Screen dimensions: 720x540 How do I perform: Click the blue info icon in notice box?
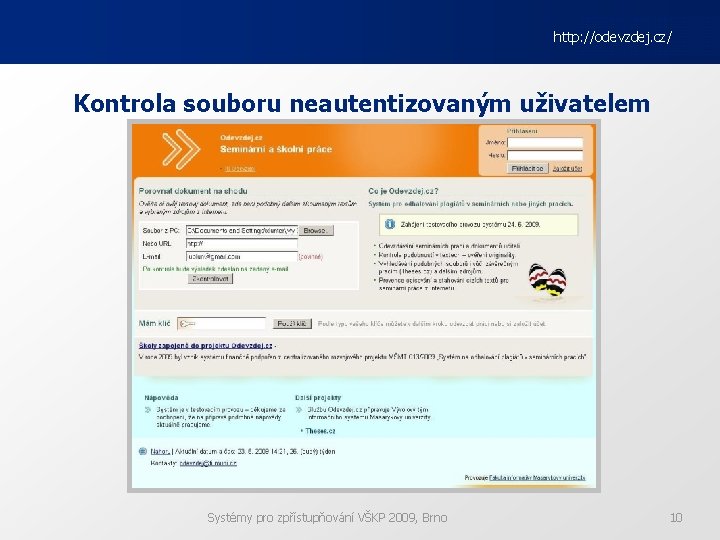390,224
